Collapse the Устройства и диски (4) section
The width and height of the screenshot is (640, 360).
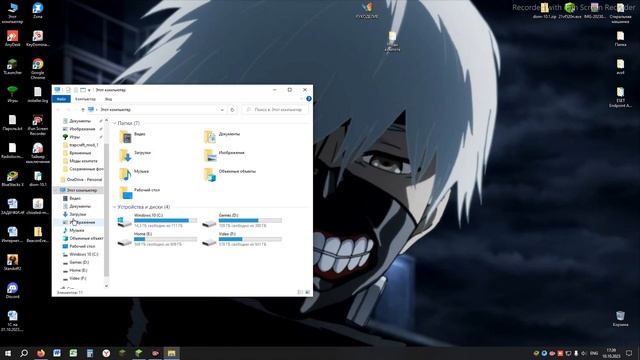pos(114,207)
